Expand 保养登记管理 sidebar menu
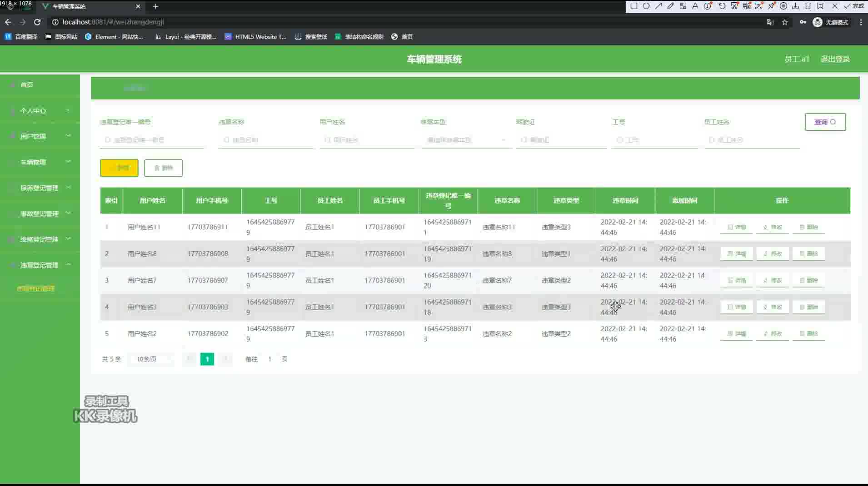This screenshot has height=486, width=868. point(40,188)
